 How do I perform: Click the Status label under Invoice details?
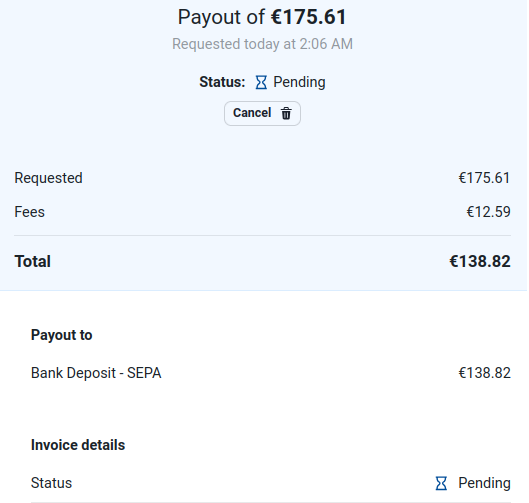pyautogui.click(x=51, y=483)
